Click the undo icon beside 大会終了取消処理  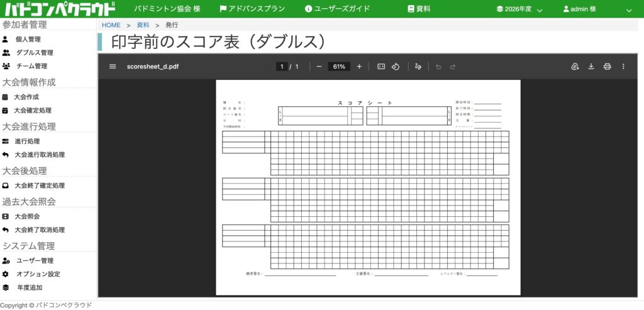coord(5,230)
